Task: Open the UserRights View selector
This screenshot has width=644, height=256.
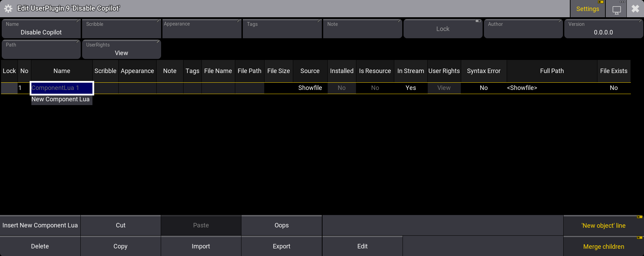Action: coord(121,50)
